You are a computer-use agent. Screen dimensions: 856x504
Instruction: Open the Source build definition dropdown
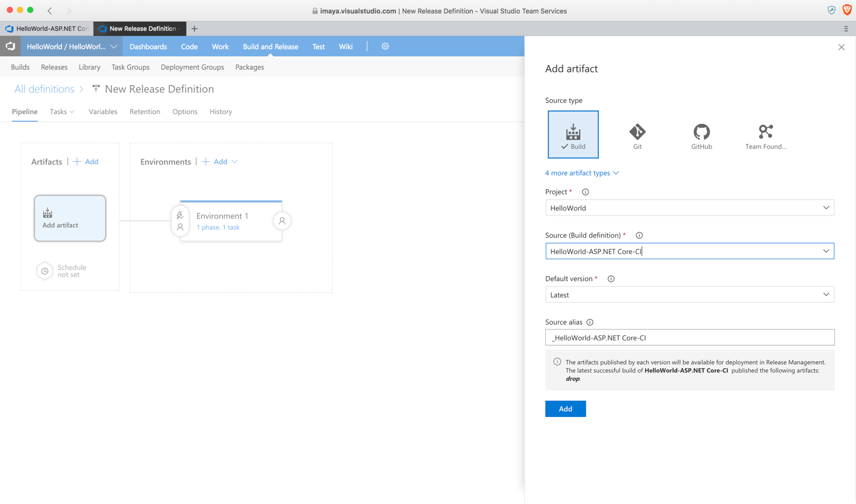[x=690, y=251]
